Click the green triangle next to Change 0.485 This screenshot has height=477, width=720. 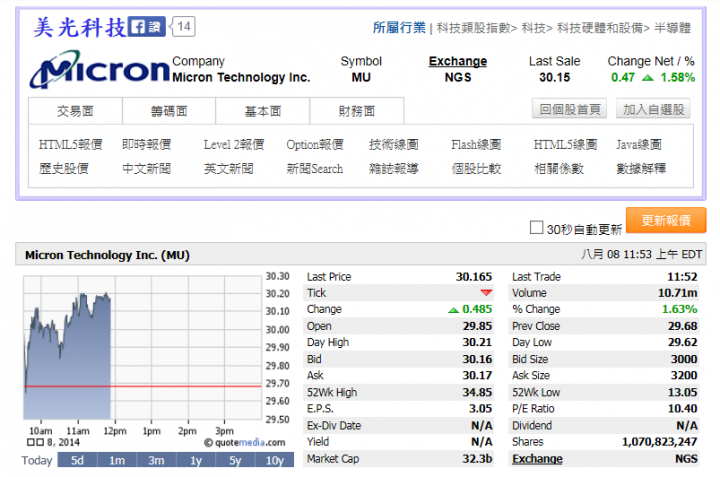tap(453, 310)
